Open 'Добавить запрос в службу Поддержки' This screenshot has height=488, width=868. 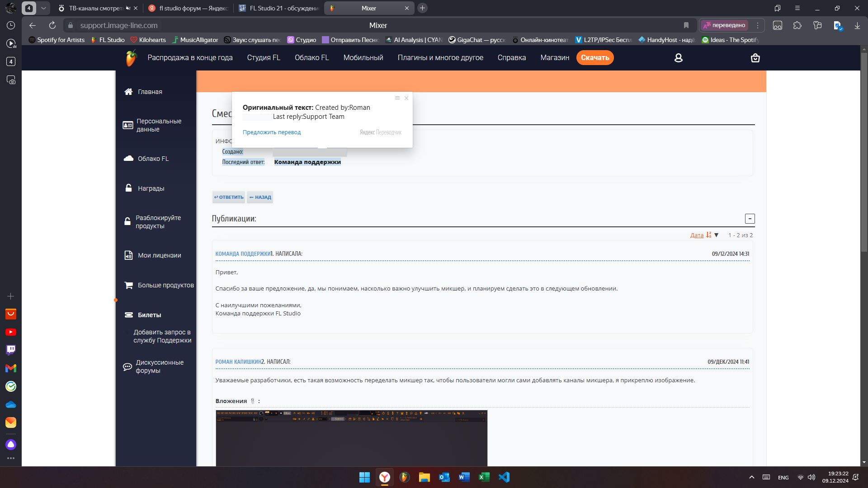(x=162, y=336)
